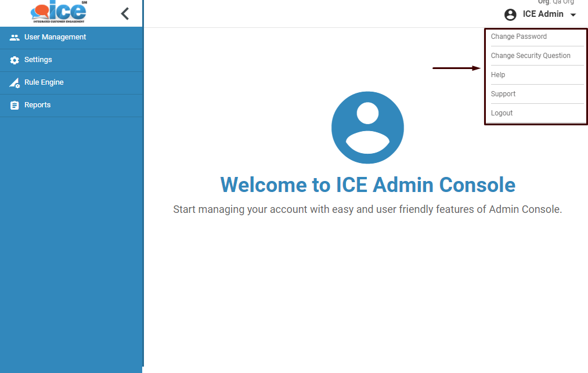
Task: Open the ICE Admin user menu label
Action: coord(543,14)
